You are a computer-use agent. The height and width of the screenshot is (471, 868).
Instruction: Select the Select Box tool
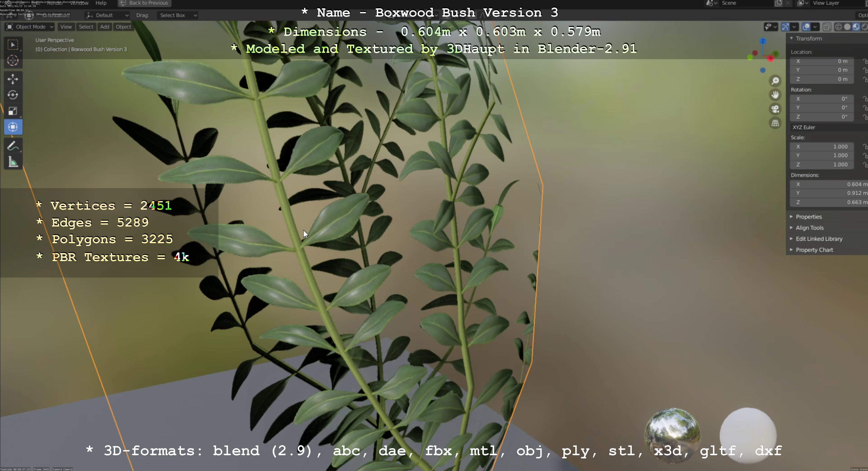[x=13, y=45]
